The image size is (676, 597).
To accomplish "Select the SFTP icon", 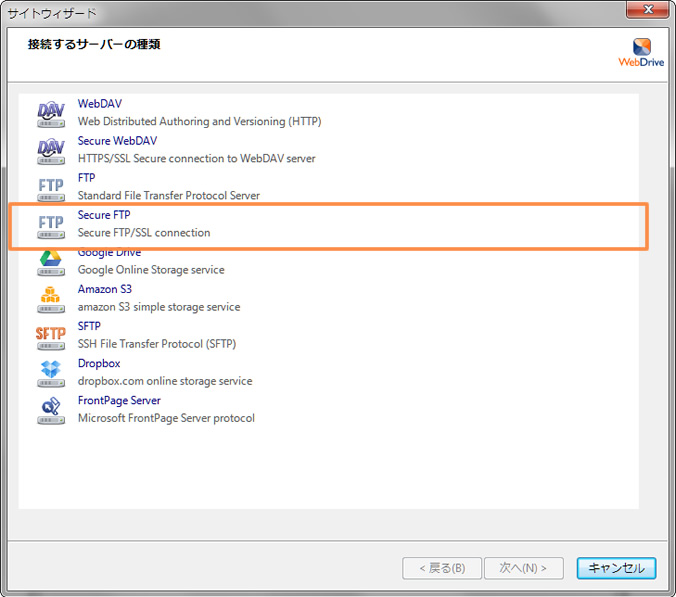I will [x=51, y=335].
